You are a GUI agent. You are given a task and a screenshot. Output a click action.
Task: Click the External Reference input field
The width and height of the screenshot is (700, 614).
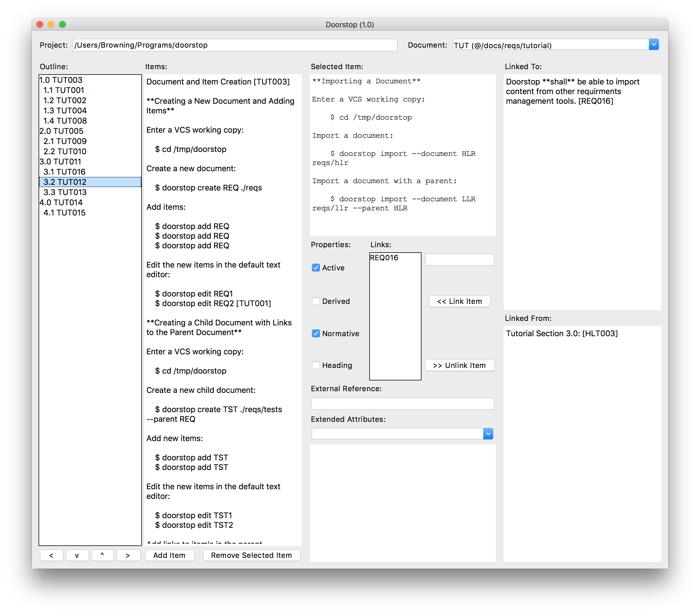(402, 403)
